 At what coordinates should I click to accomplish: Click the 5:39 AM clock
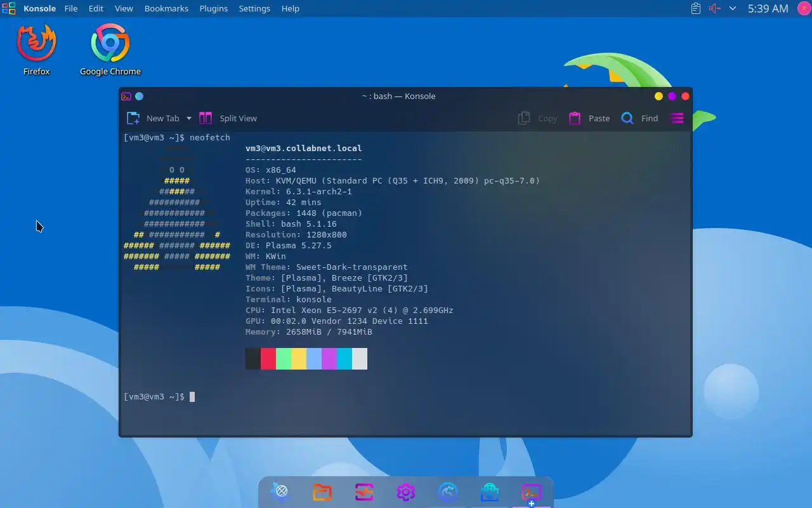pyautogui.click(x=768, y=8)
